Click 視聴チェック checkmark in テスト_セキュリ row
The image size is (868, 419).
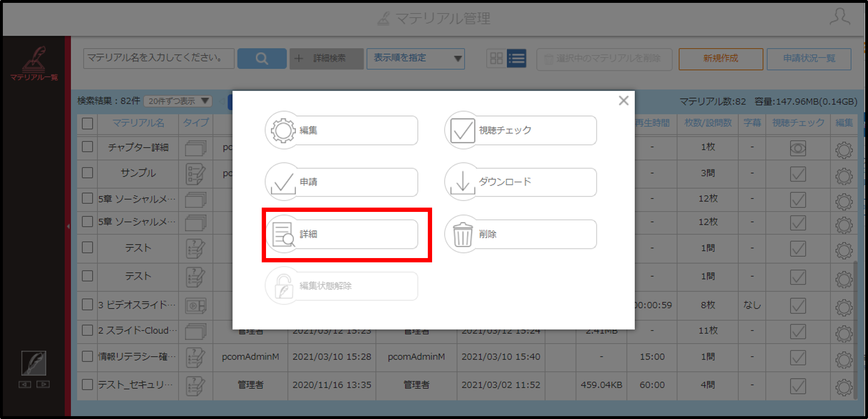(x=798, y=386)
